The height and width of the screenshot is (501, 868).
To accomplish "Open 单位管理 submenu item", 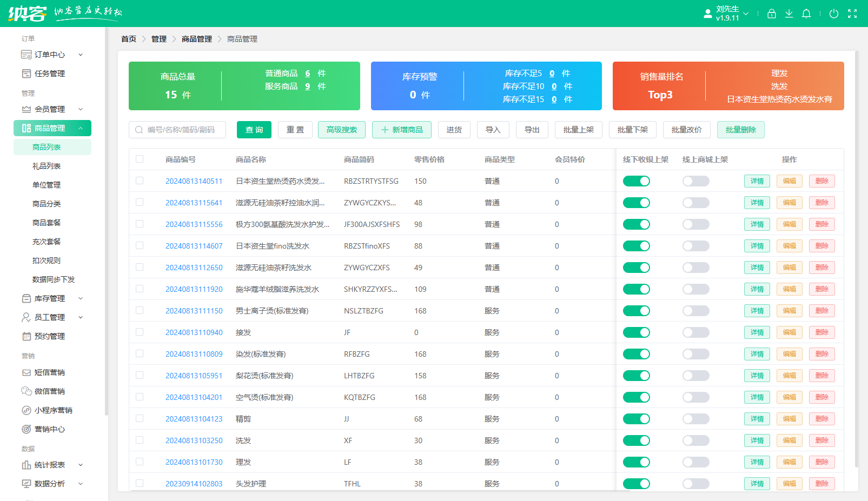I will (x=52, y=185).
